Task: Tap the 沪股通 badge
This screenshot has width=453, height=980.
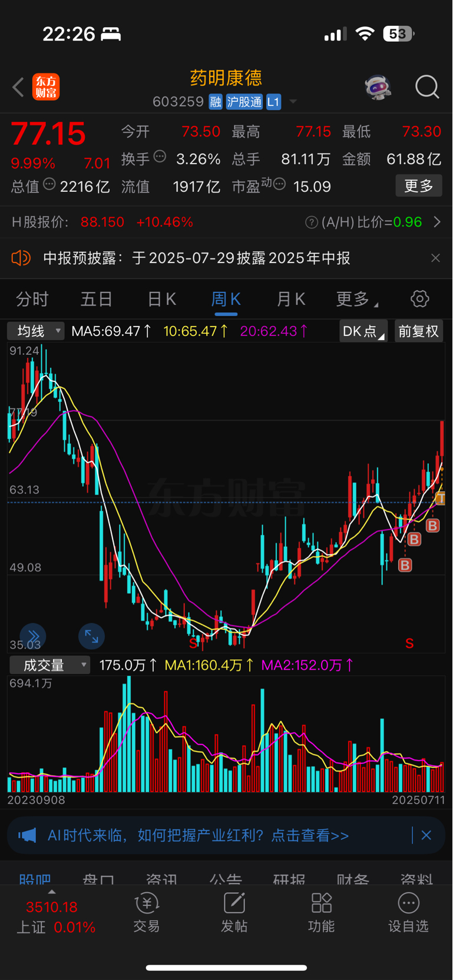Action: (244, 102)
